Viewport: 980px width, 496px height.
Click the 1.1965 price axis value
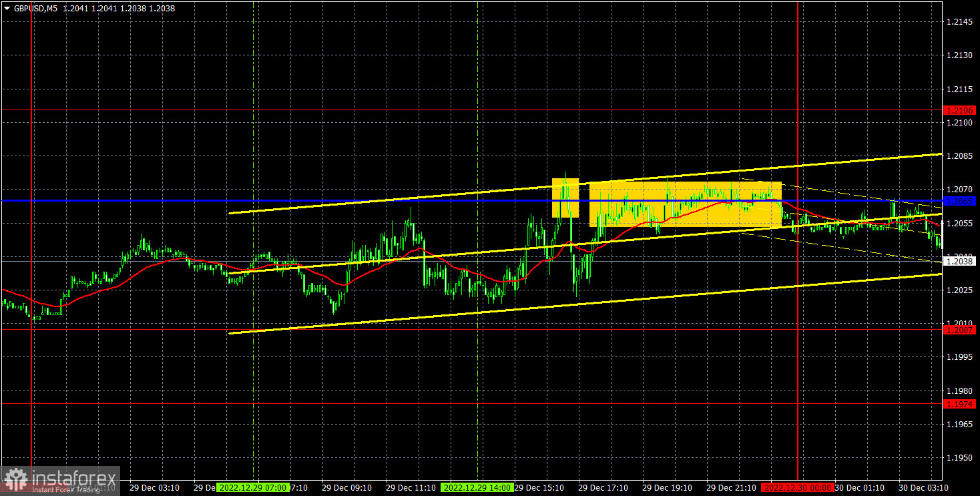[959, 424]
